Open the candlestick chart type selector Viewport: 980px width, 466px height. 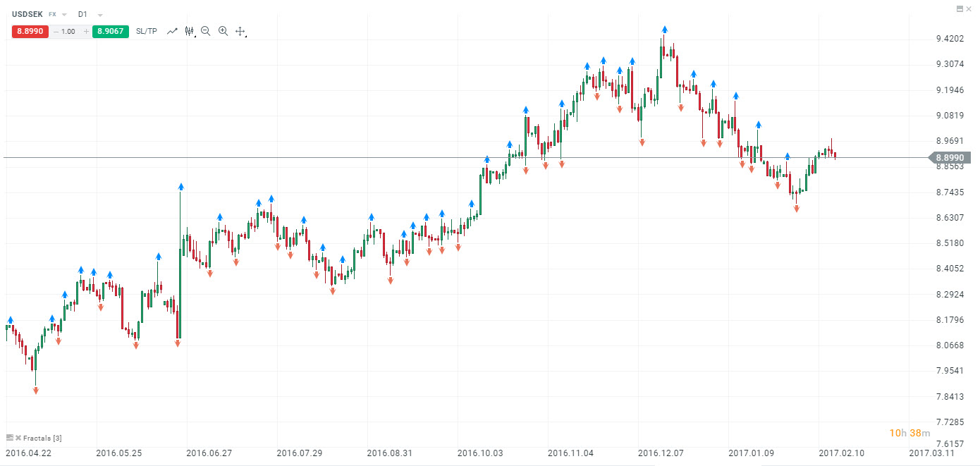click(189, 31)
